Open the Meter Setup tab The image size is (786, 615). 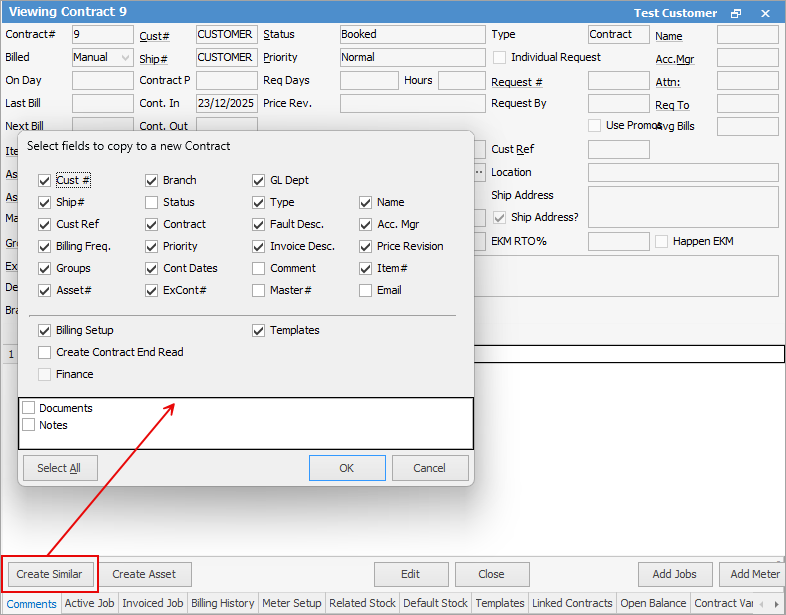click(292, 603)
